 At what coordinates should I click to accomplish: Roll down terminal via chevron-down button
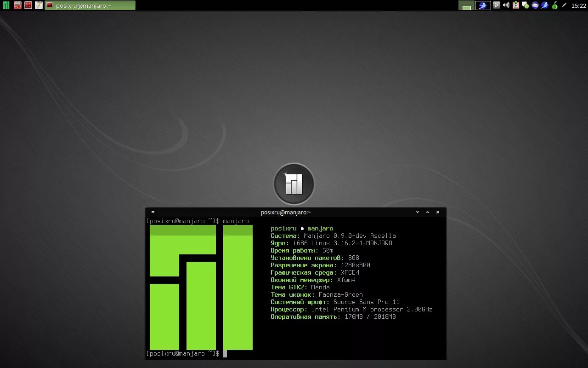coord(418,212)
